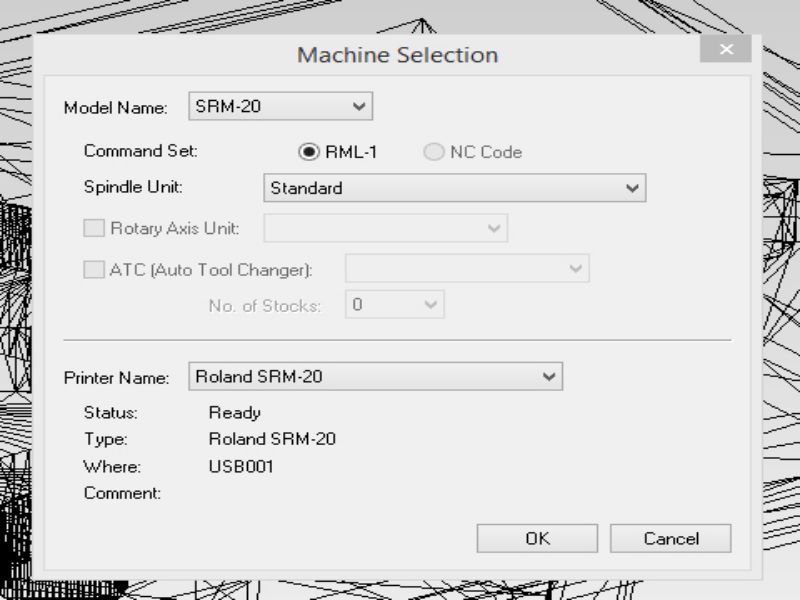Click the 'Spindle Unit:' label
The image size is (800, 600).
(x=133, y=187)
